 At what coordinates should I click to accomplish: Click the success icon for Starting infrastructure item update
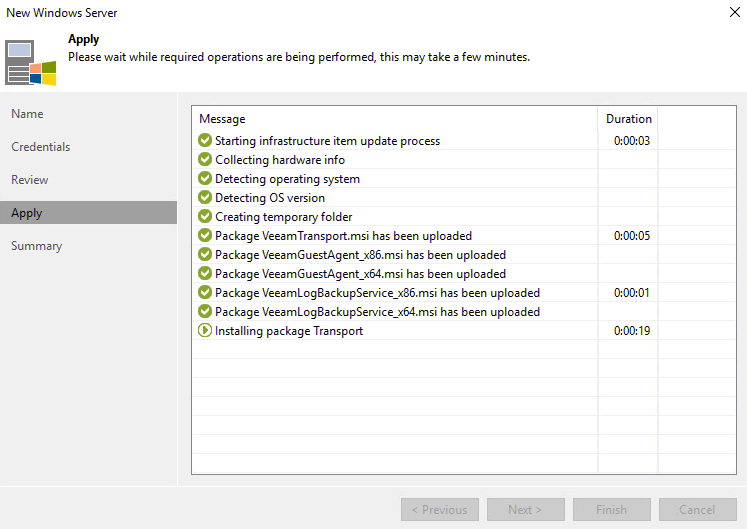[x=205, y=141]
